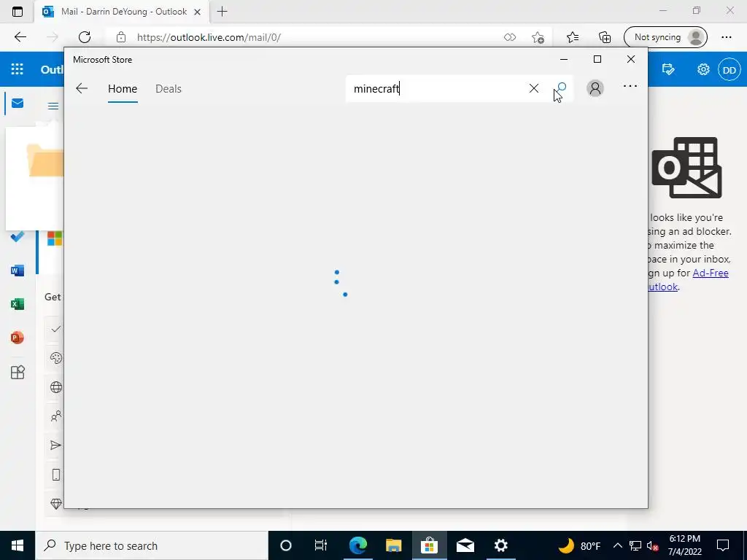Open Settings from the taskbar
This screenshot has width=747, height=560.
click(x=500, y=545)
